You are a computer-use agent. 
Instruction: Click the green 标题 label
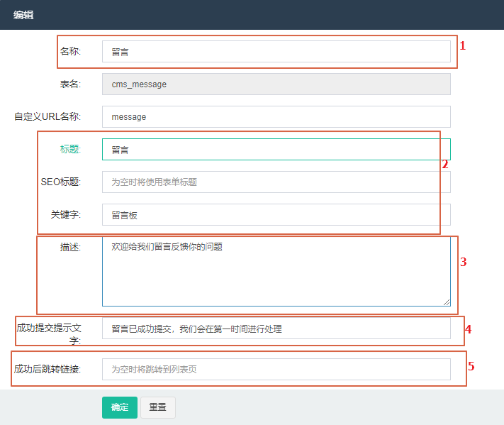coord(70,149)
